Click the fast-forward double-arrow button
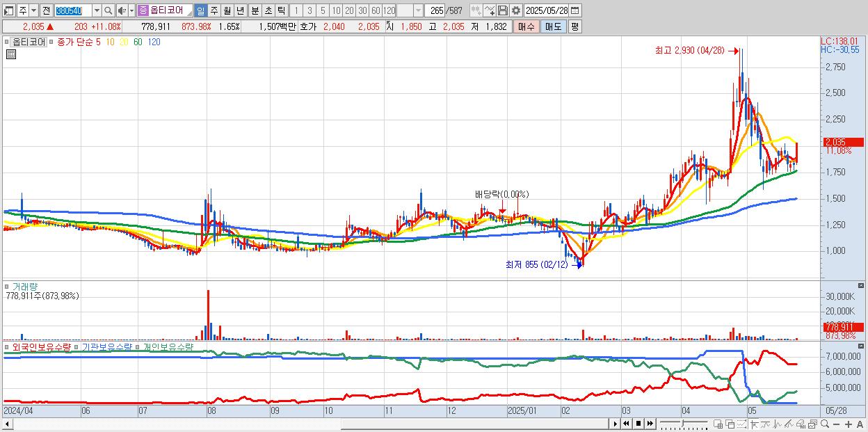 650,424
